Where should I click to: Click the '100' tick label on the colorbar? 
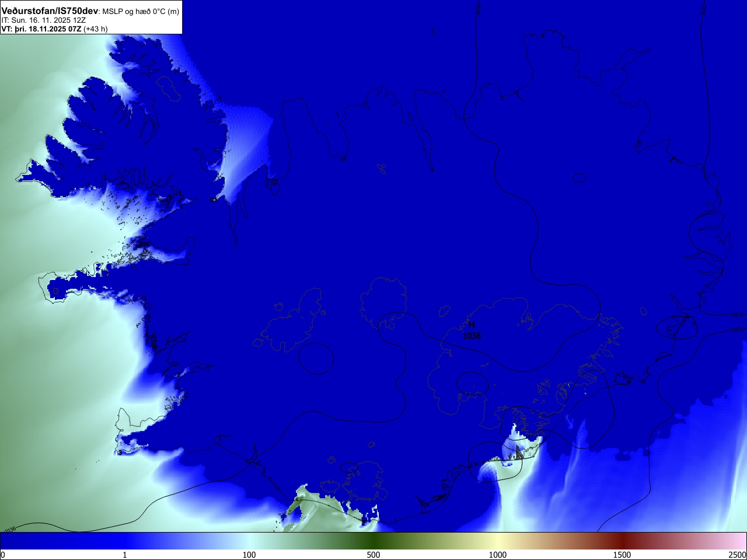coord(249,555)
